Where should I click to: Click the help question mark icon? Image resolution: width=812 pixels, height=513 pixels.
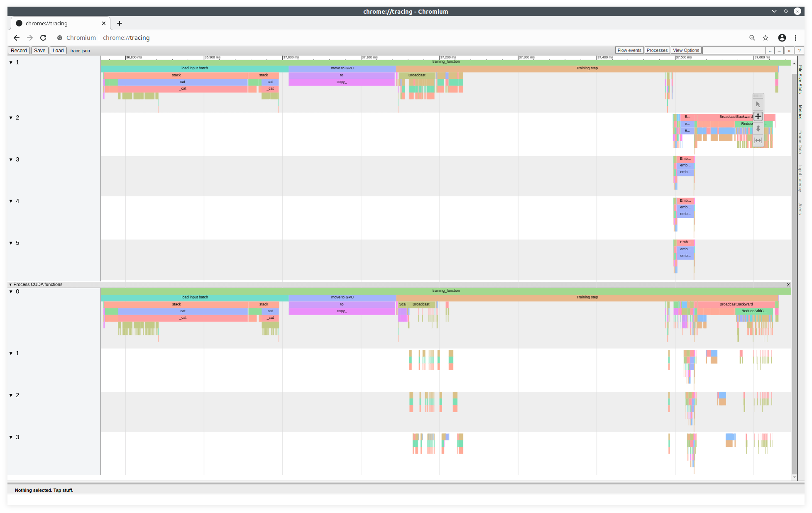click(800, 50)
